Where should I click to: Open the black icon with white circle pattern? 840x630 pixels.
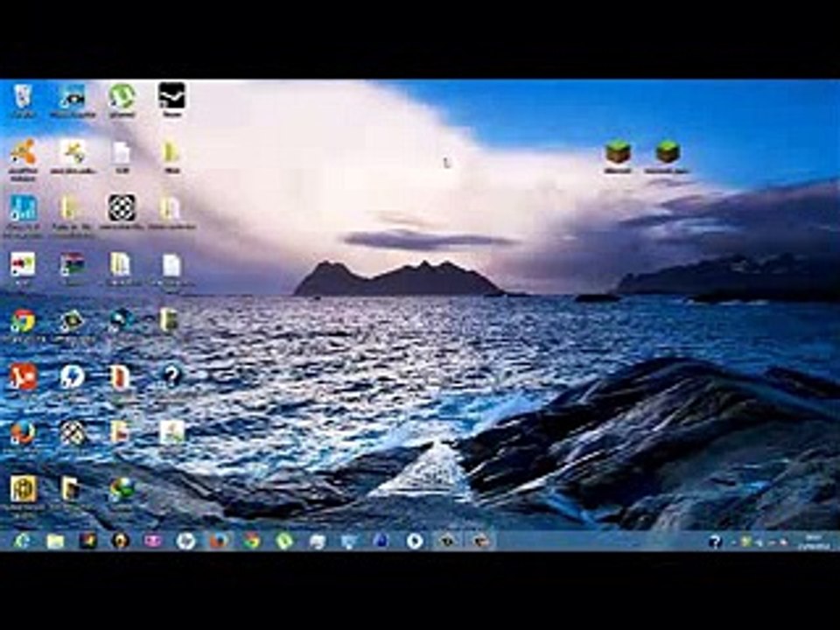(x=122, y=208)
